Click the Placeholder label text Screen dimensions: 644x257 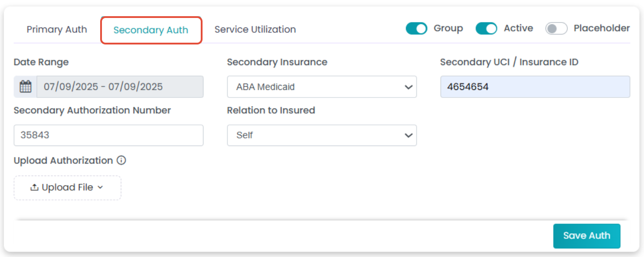602,28
